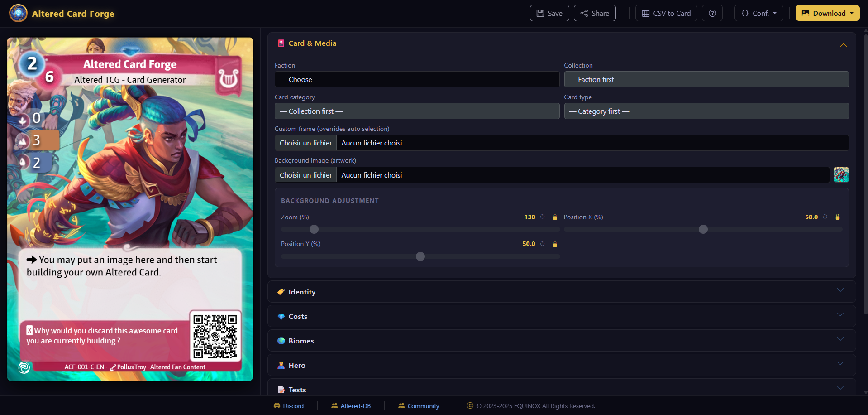Viewport: 868px width, 415px height.
Task: Click the Discord footer icon
Action: [x=277, y=406]
